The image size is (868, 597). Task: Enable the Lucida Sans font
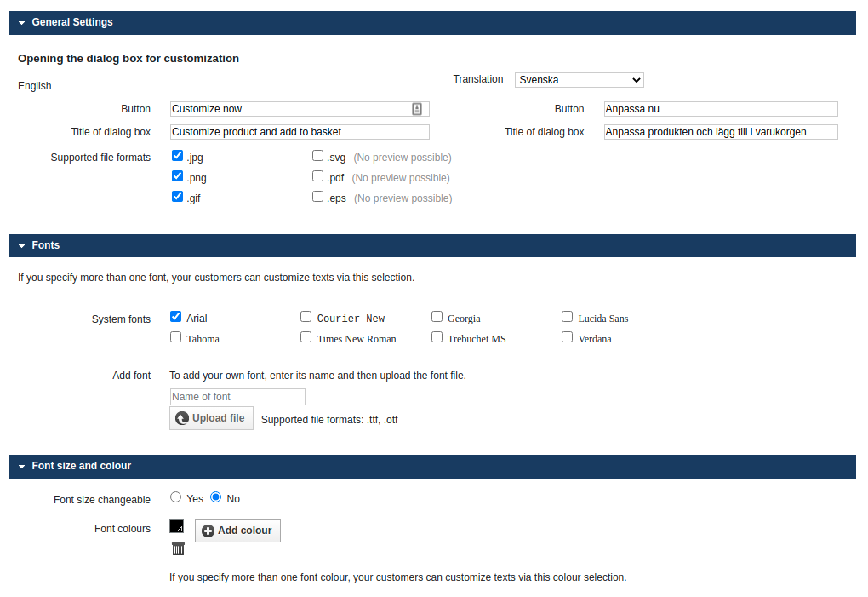pos(567,317)
